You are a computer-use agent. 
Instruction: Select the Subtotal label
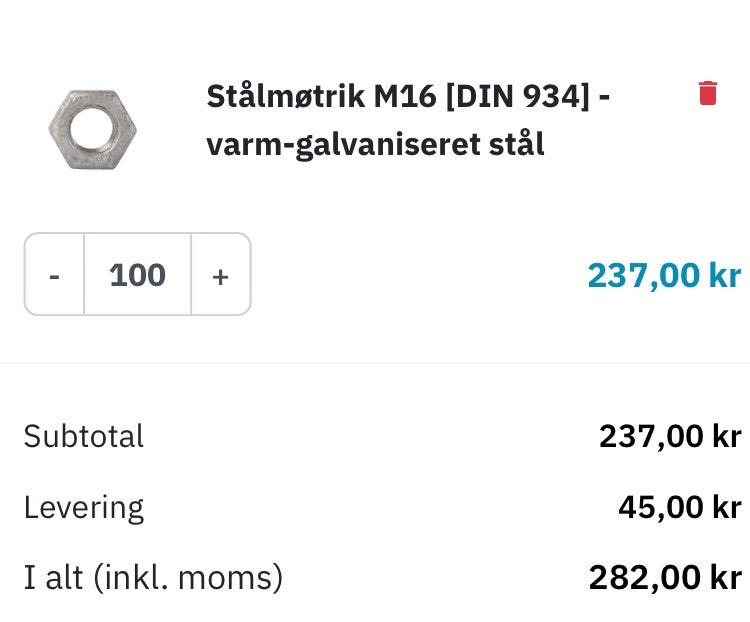pyautogui.click(x=84, y=436)
